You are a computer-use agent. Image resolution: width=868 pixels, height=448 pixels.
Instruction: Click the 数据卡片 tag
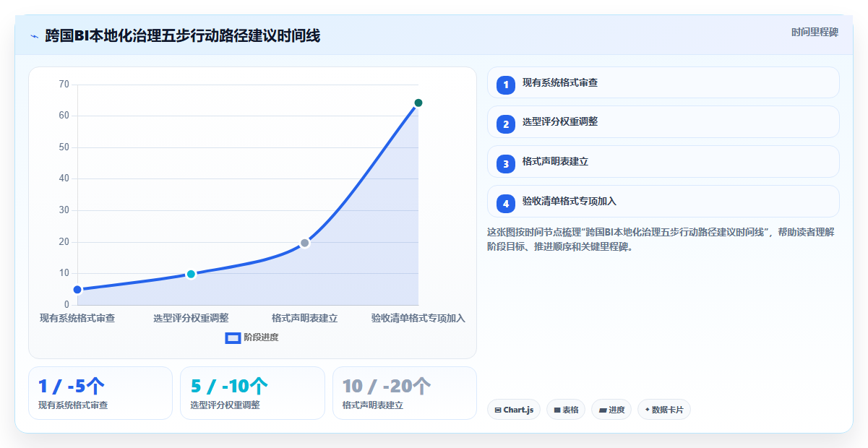coord(664,410)
